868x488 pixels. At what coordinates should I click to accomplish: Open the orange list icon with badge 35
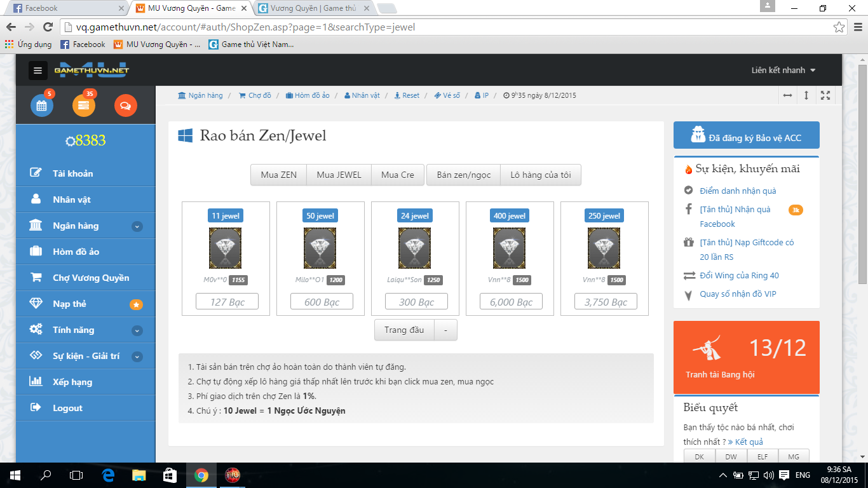pyautogui.click(x=84, y=105)
